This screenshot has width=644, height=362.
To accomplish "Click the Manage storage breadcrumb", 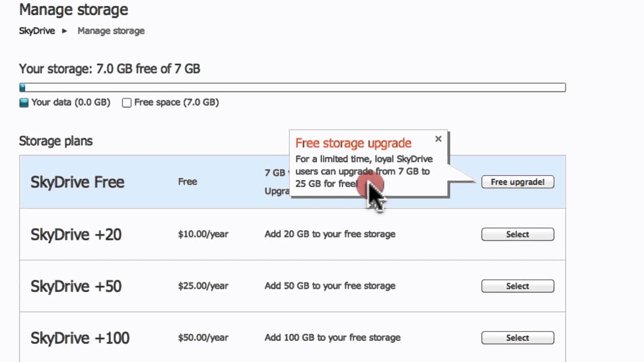I will [x=111, y=31].
